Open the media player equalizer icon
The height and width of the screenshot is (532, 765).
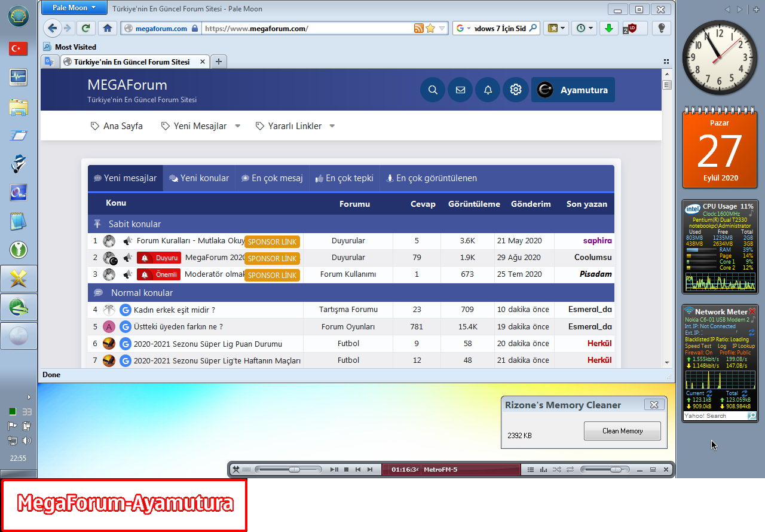click(x=544, y=470)
